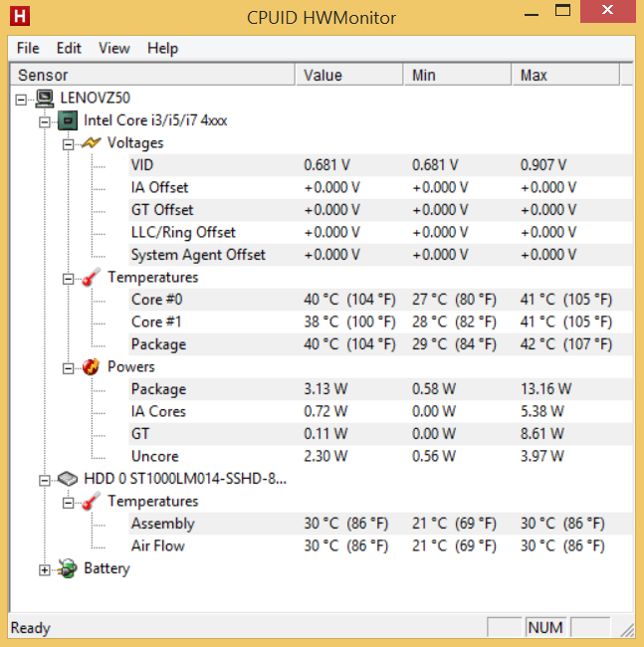The image size is (644, 647).
Task: Click the Package max power 13.16 W
Action: pos(545,389)
